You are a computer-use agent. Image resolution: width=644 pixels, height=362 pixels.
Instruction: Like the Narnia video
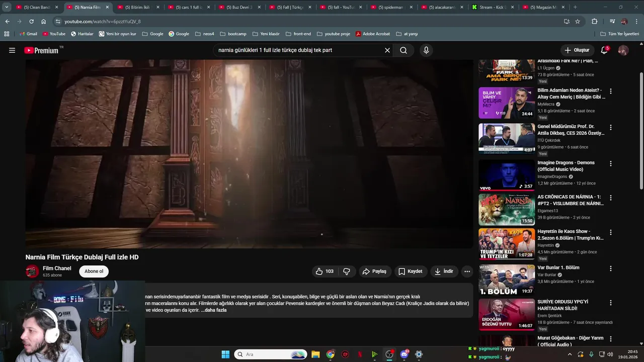[325, 271]
